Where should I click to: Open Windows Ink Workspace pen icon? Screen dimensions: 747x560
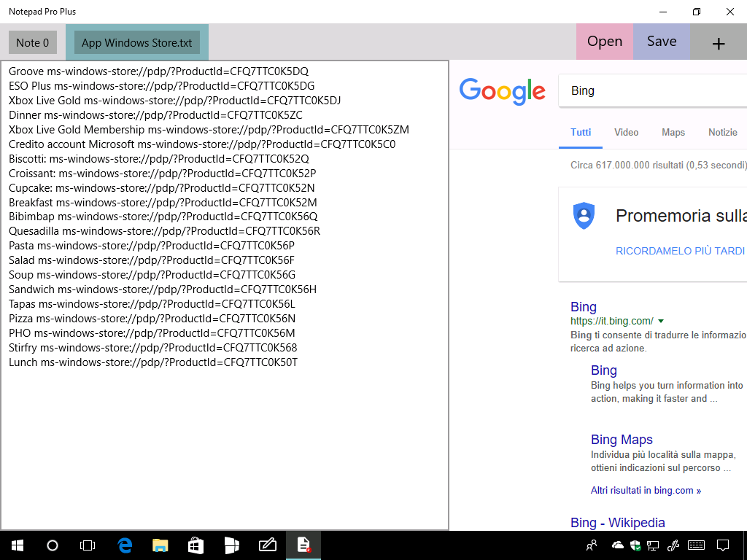673,545
